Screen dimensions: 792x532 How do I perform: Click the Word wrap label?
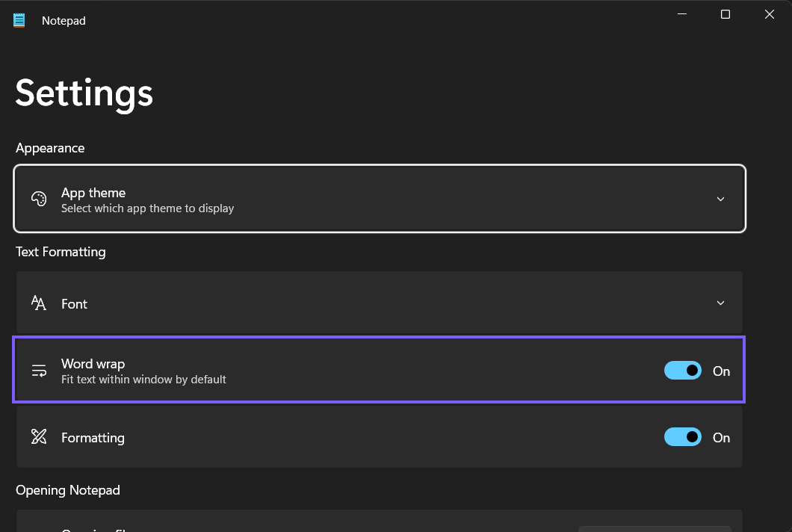93,364
